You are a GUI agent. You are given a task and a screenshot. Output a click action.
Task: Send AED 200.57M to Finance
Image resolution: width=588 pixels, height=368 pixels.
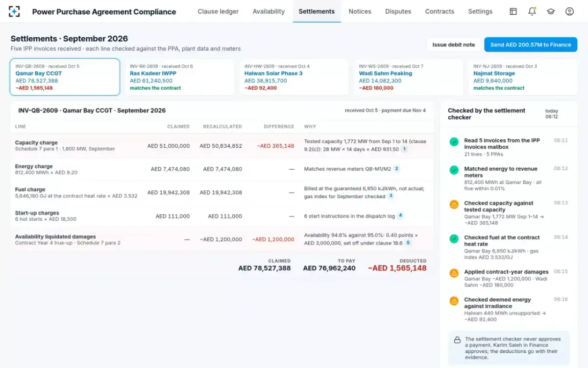[531, 45]
